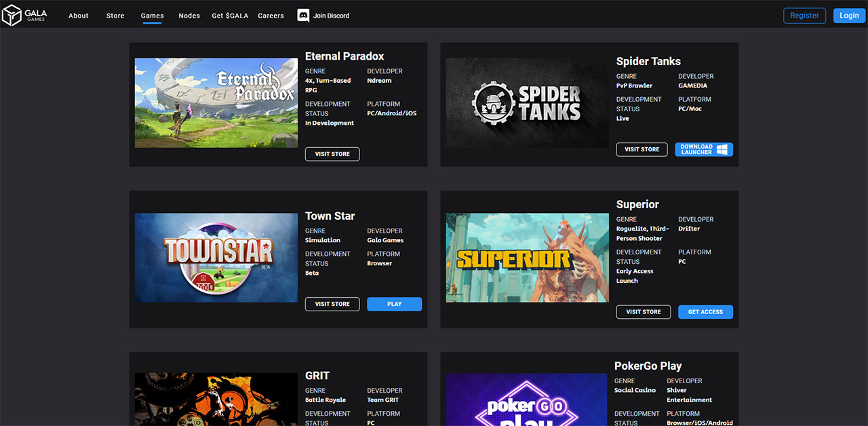Open the PokerGo Play thumbnail image
The image size is (868, 426).
526,400
